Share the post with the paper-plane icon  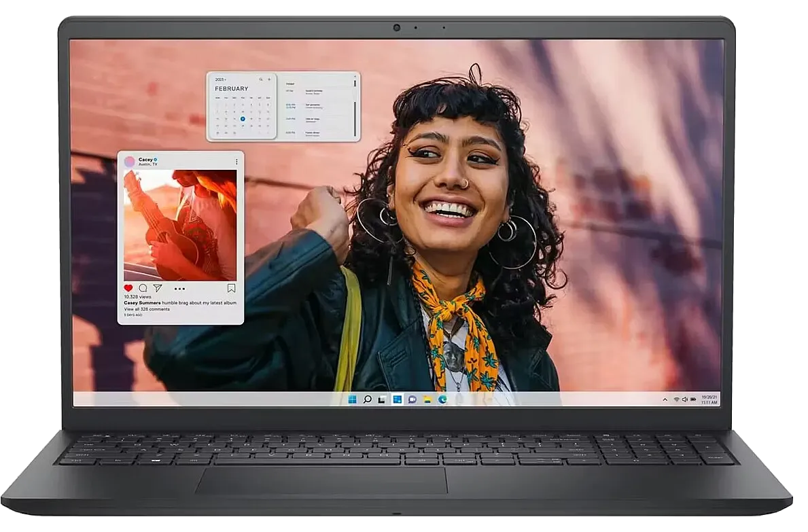tap(158, 288)
